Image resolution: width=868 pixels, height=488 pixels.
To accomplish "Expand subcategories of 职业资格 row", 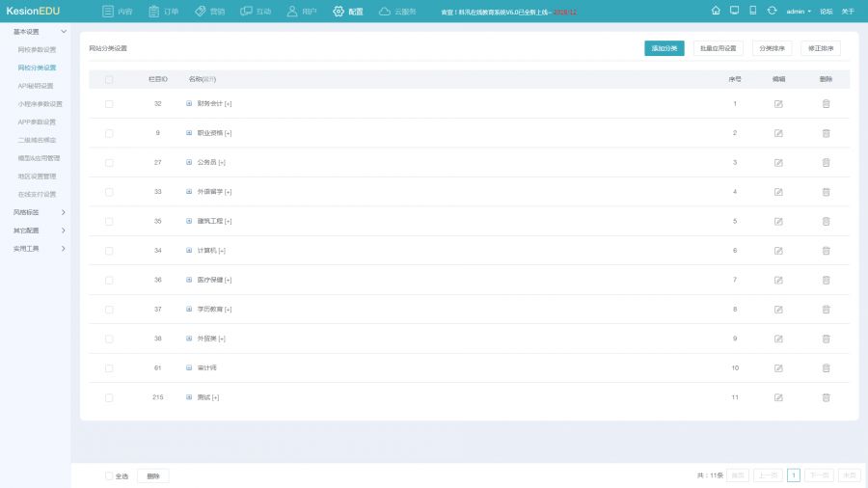I will click(189, 133).
